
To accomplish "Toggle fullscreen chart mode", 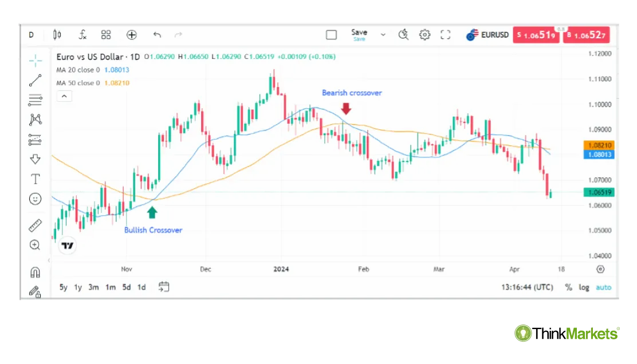I will [x=446, y=34].
